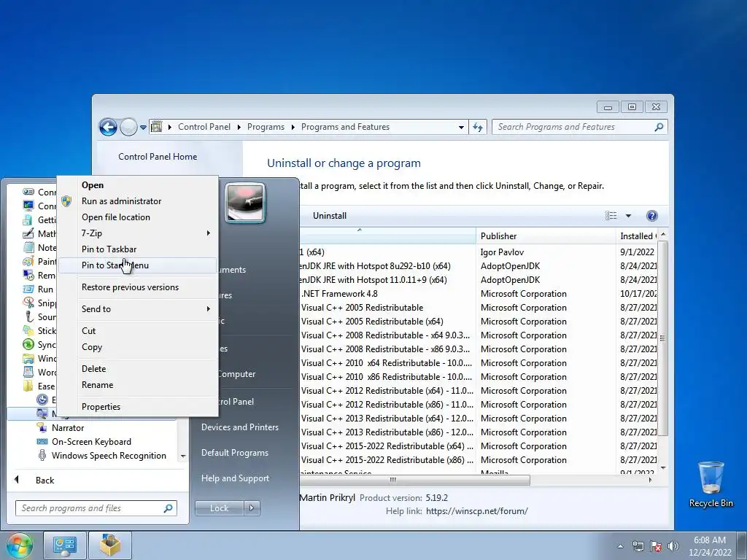Expand the breadcrumb arrow after Programs
Viewport: 747px width, 560px height.
293,127
